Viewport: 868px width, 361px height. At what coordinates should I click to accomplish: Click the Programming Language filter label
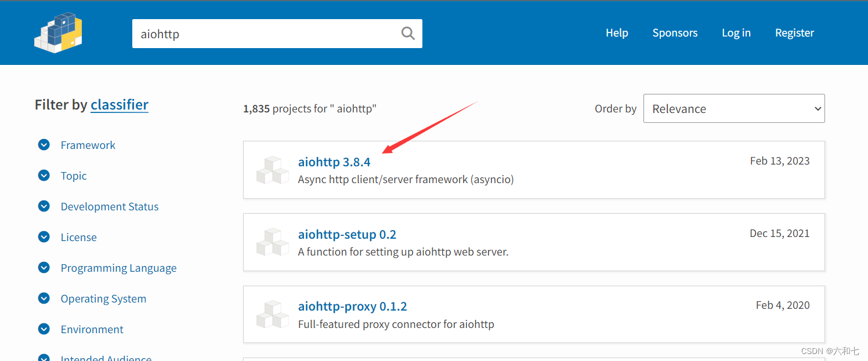pos(119,268)
